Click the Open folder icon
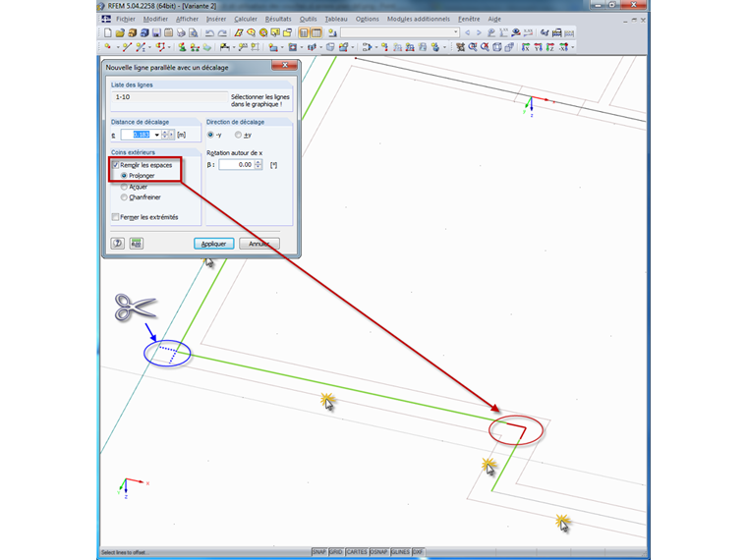The image size is (747, 560). coord(120,32)
